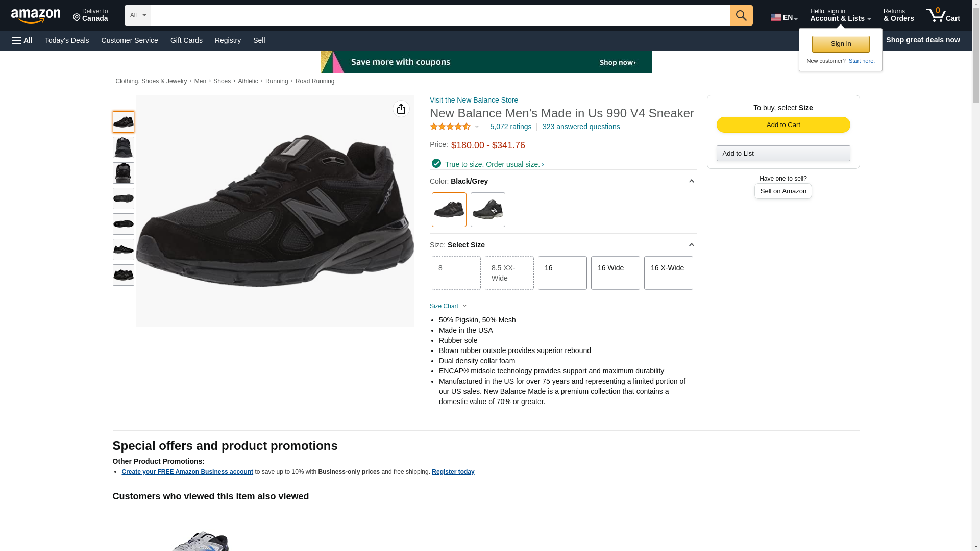The height and width of the screenshot is (551, 980).
Task: Collapse the Color section chevron
Action: (691, 181)
